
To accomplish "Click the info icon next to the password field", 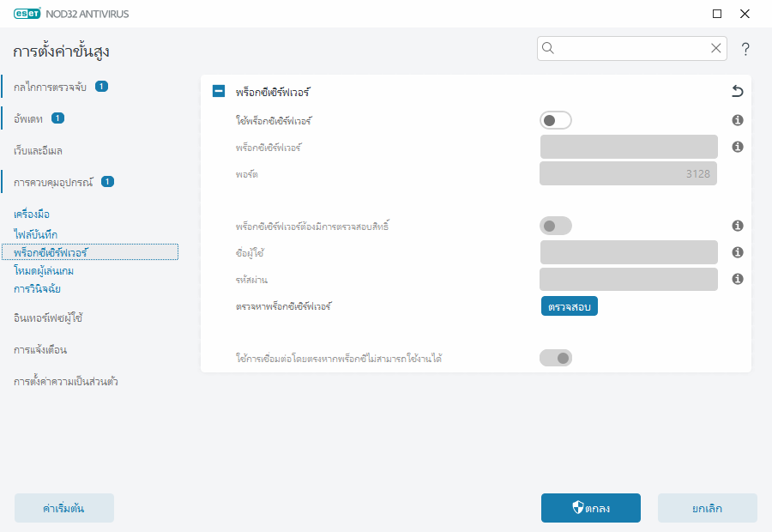I will pyautogui.click(x=737, y=278).
